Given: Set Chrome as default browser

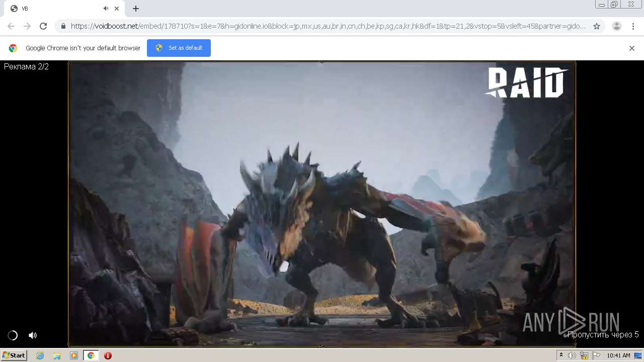Looking at the screenshot, I should (x=179, y=48).
